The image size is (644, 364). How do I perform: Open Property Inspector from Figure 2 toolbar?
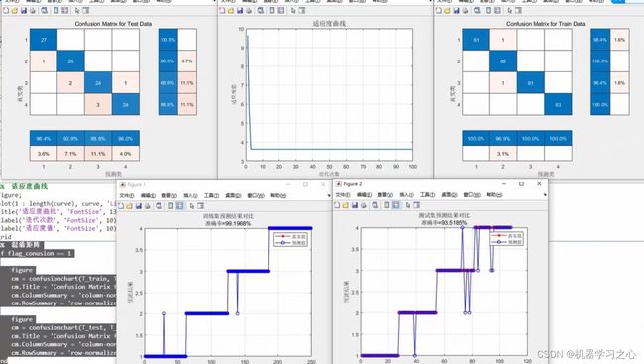(417, 205)
